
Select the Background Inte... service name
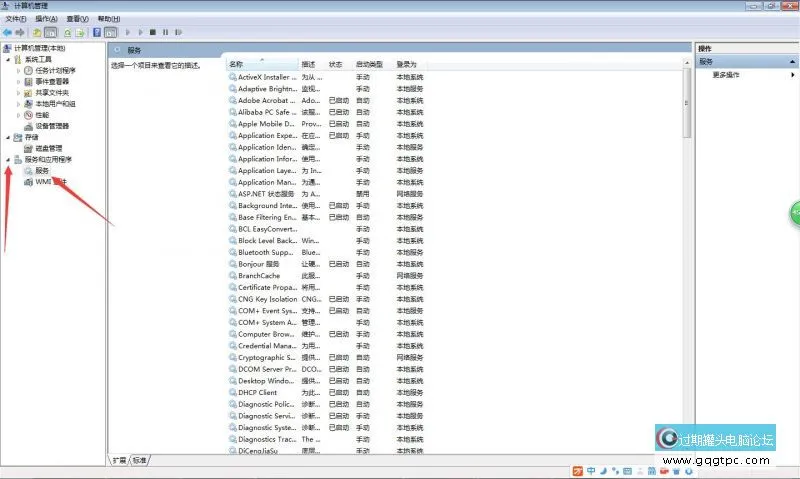point(267,206)
